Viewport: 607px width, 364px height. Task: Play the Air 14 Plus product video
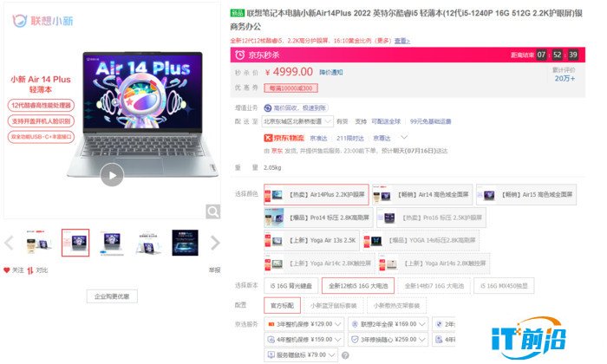112,175
